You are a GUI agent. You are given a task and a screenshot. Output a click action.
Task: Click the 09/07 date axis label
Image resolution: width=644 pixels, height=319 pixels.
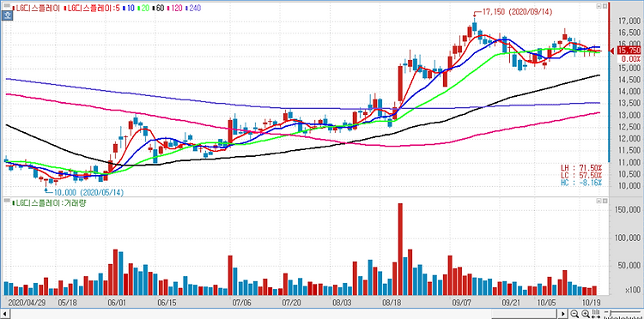coord(463,303)
